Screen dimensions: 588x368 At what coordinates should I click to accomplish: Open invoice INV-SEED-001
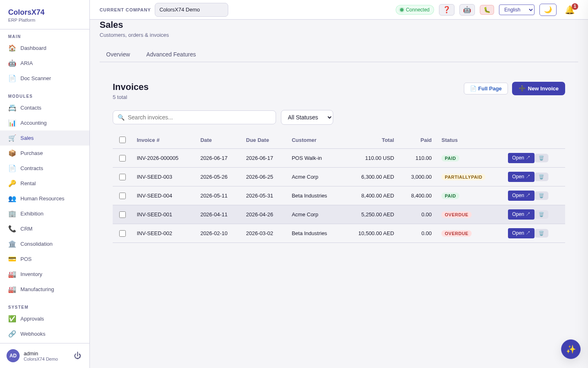tap(521, 214)
